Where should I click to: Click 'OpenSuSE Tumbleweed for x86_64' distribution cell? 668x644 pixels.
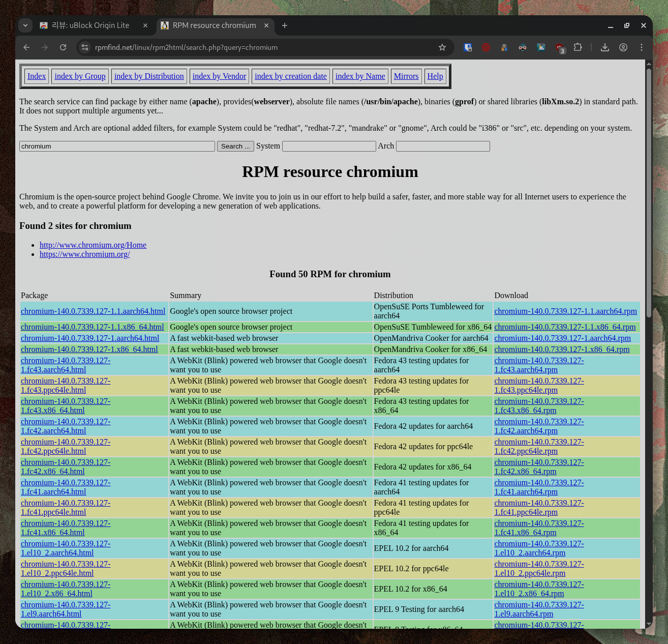click(x=433, y=327)
